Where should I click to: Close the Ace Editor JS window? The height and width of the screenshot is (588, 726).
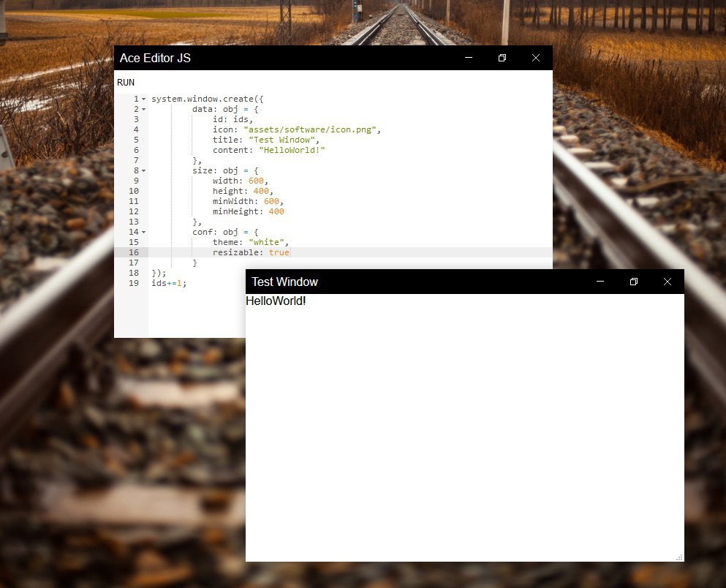click(536, 58)
